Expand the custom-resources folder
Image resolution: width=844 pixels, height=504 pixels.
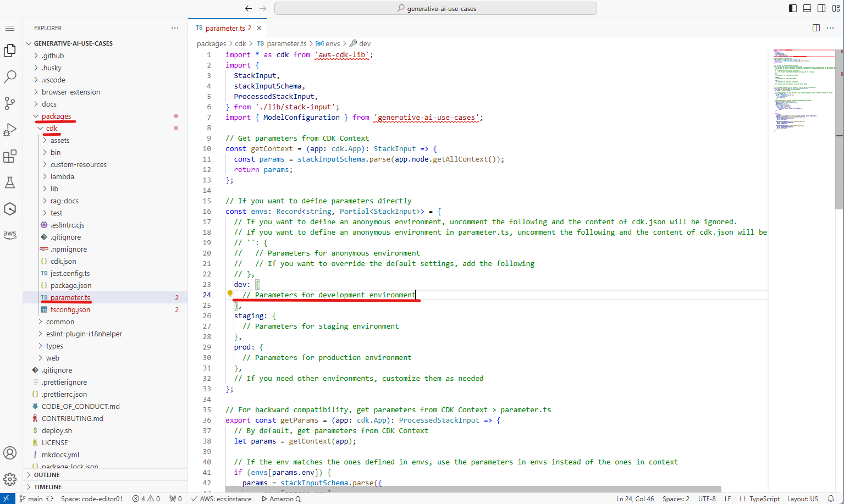coord(106,164)
